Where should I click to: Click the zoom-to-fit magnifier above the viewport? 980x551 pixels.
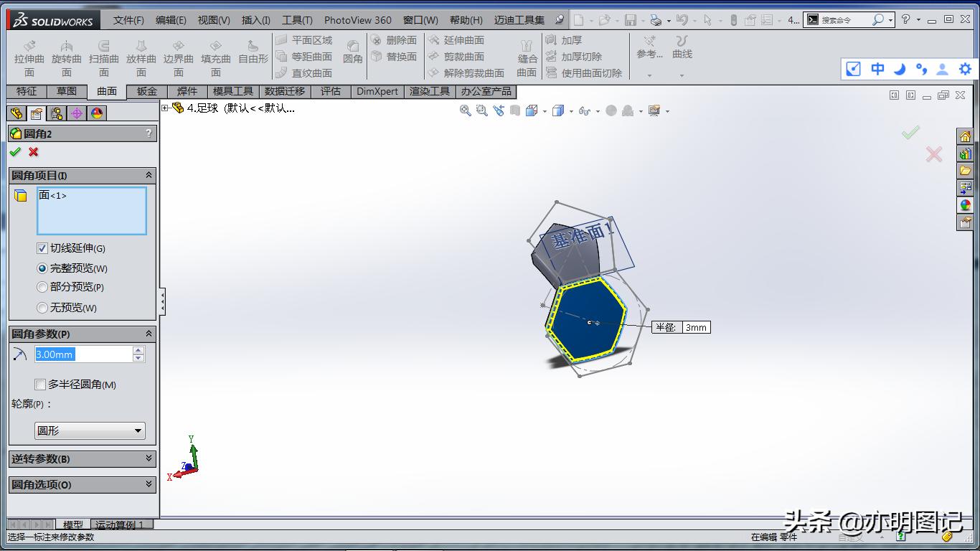point(465,110)
